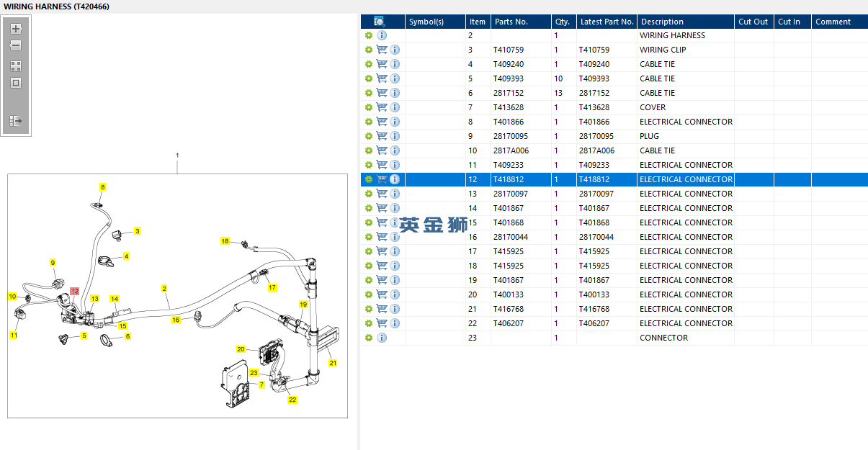Show info for connector T416768
The width and height of the screenshot is (868, 450).
(x=395, y=309)
